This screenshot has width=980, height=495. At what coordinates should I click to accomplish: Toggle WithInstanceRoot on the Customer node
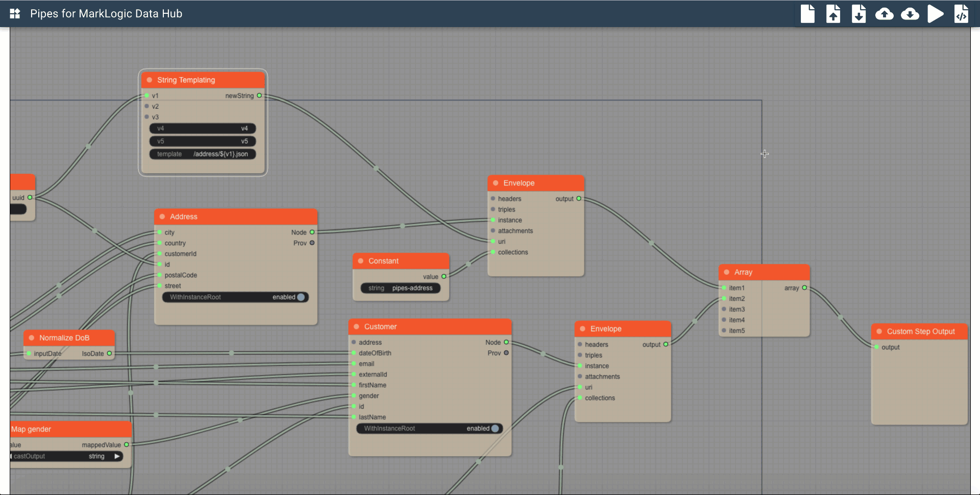tap(495, 429)
